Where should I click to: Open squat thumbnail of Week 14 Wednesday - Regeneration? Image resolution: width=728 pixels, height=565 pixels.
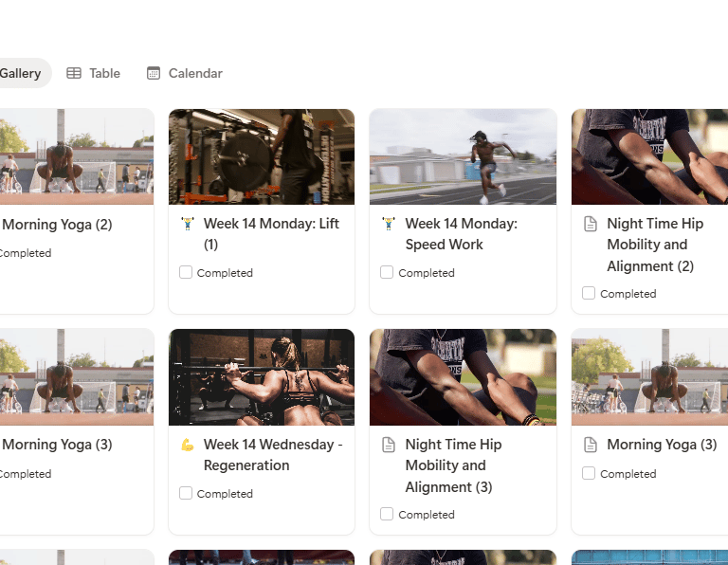click(x=262, y=377)
